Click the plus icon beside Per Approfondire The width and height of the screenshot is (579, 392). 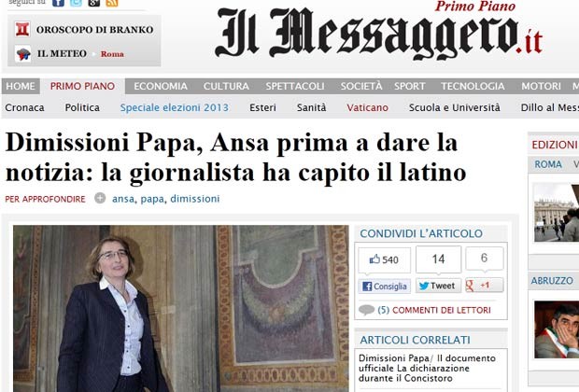pyautogui.click(x=100, y=198)
